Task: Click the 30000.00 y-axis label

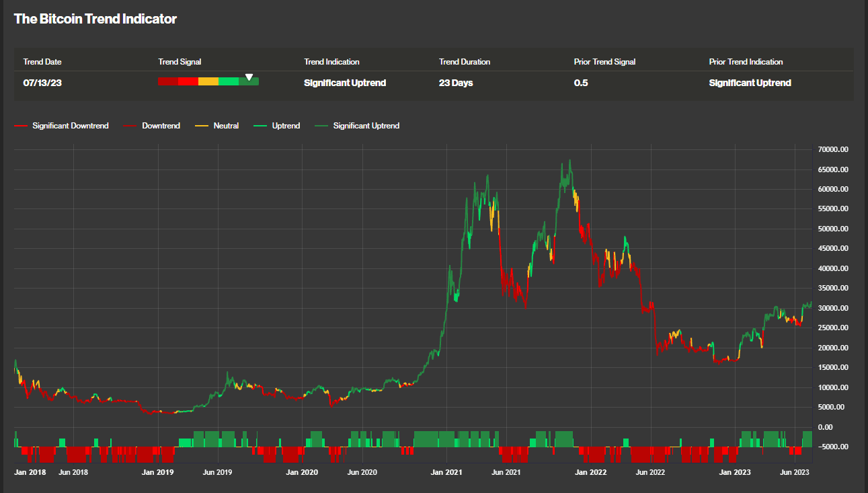Action: (x=834, y=308)
